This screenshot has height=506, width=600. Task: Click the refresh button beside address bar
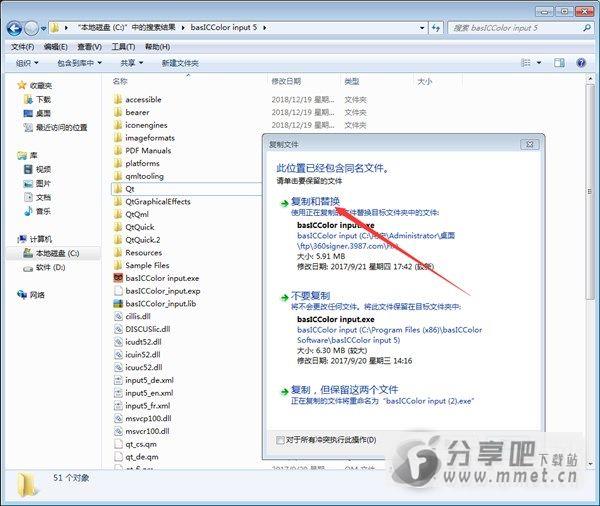click(x=435, y=28)
